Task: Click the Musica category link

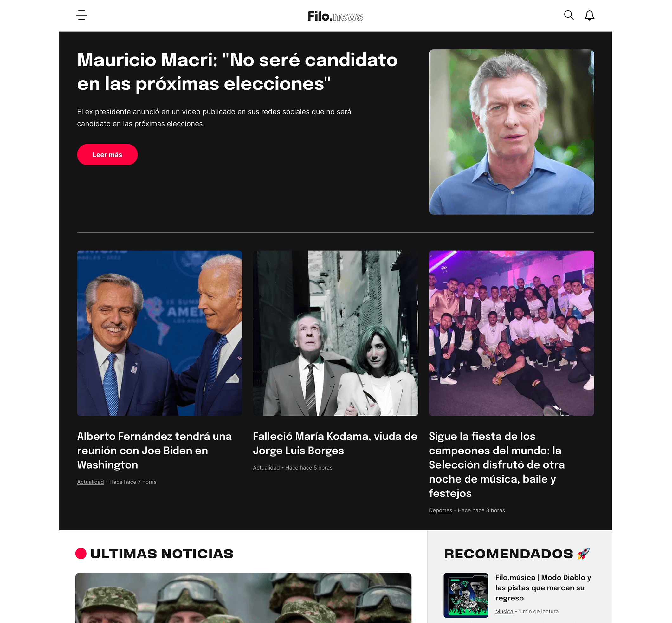Action: [x=504, y=612]
